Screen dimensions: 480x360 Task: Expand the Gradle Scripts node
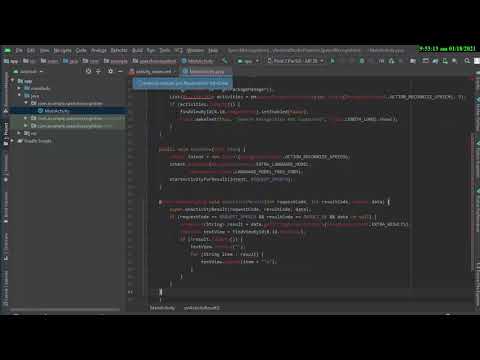(x=13, y=141)
